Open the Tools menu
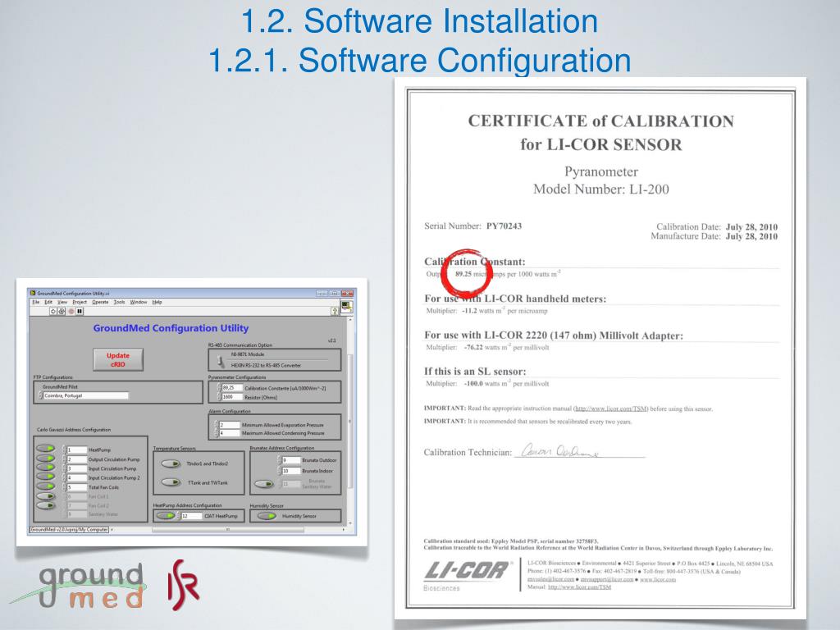The height and width of the screenshot is (630, 840). 119,302
